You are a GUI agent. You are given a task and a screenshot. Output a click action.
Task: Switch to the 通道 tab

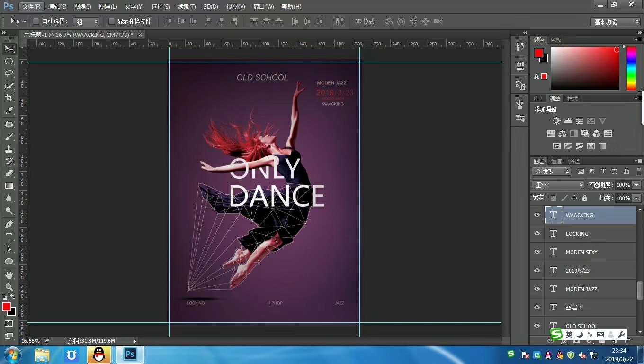tap(556, 161)
